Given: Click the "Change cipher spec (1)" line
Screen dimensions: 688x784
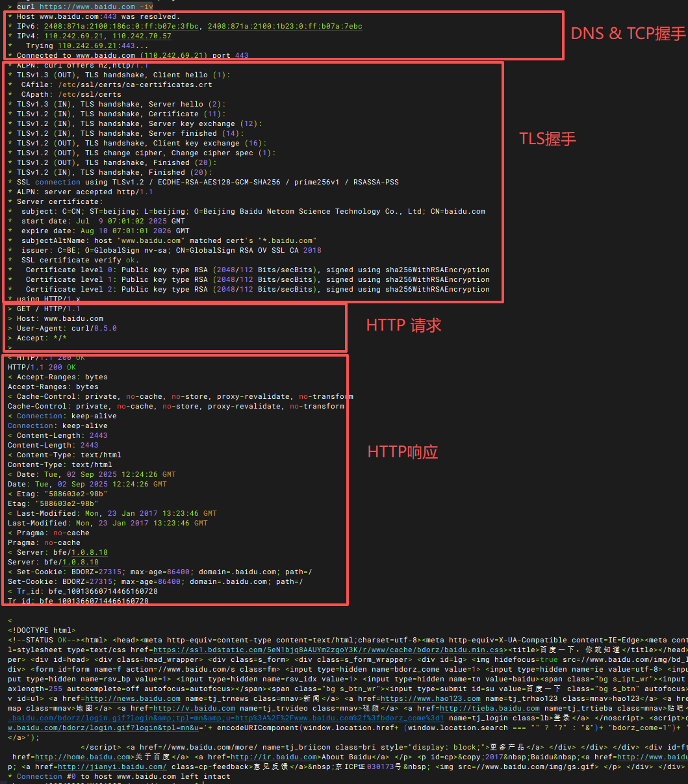Looking at the screenshot, I should (x=142, y=153).
